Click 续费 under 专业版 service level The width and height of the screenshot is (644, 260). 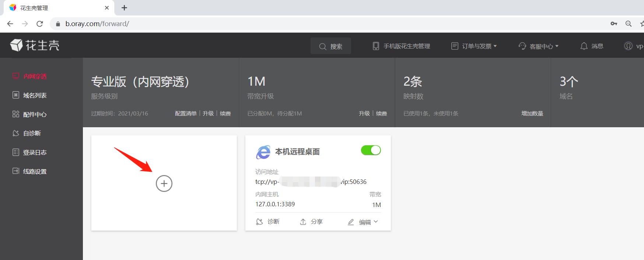[x=225, y=113]
